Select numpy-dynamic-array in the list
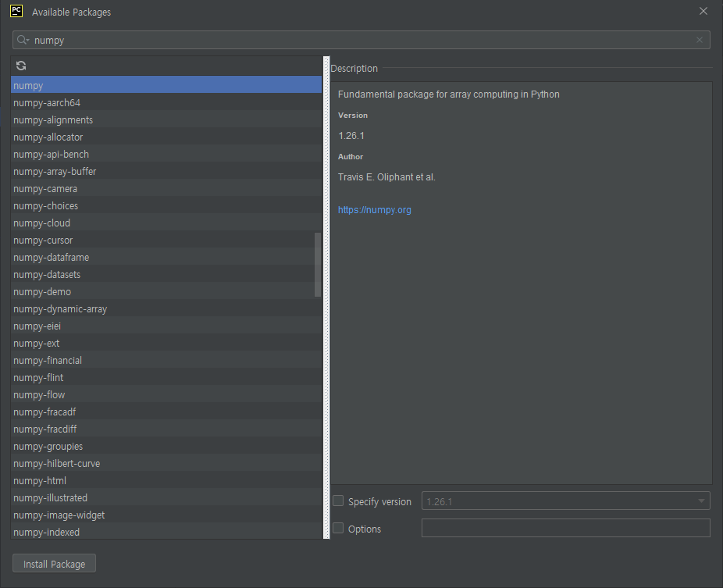 (166, 308)
